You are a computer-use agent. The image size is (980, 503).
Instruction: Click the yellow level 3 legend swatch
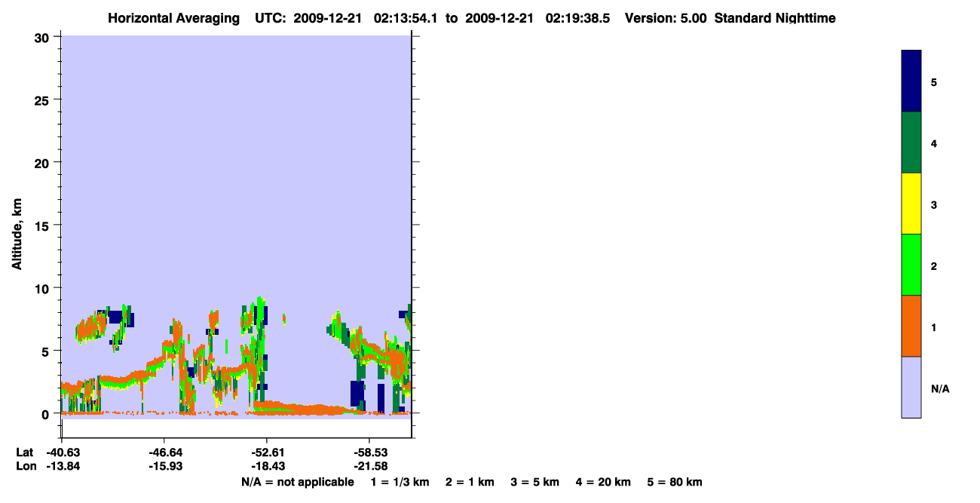click(911, 204)
